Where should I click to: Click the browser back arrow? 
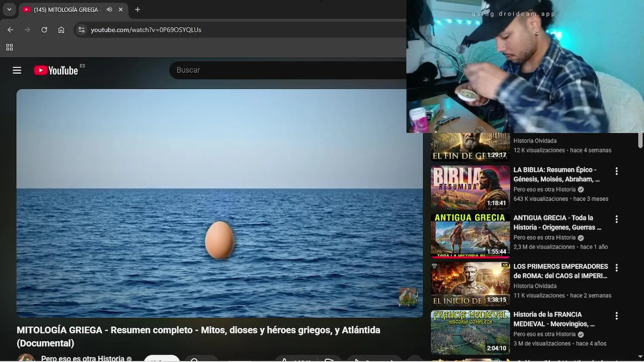[11, 30]
